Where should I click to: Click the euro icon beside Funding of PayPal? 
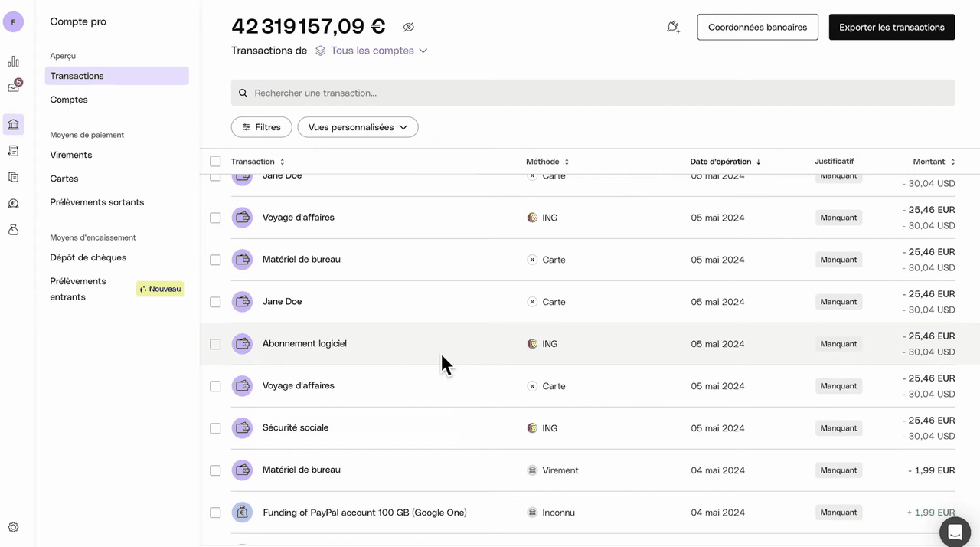pos(242,513)
